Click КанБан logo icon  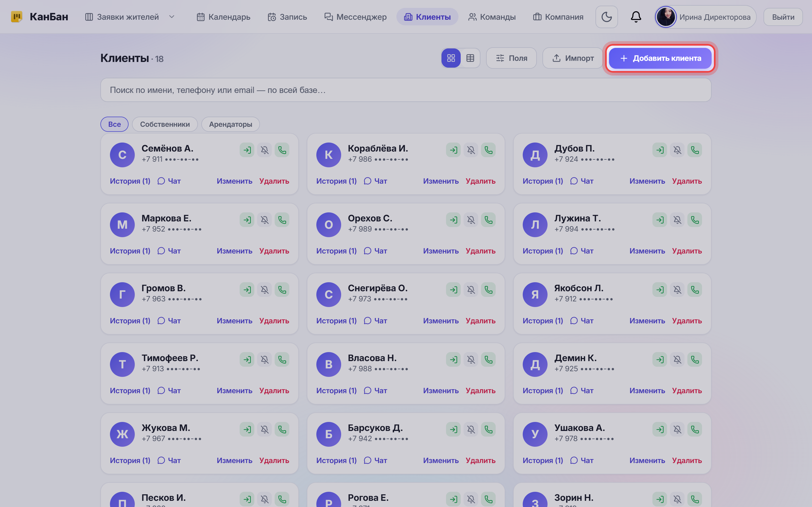point(17,17)
